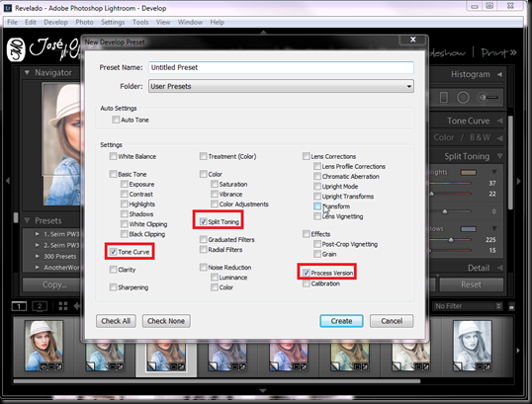Check Noise Reduction setting
The width and height of the screenshot is (532, 404).
point(204,267)
